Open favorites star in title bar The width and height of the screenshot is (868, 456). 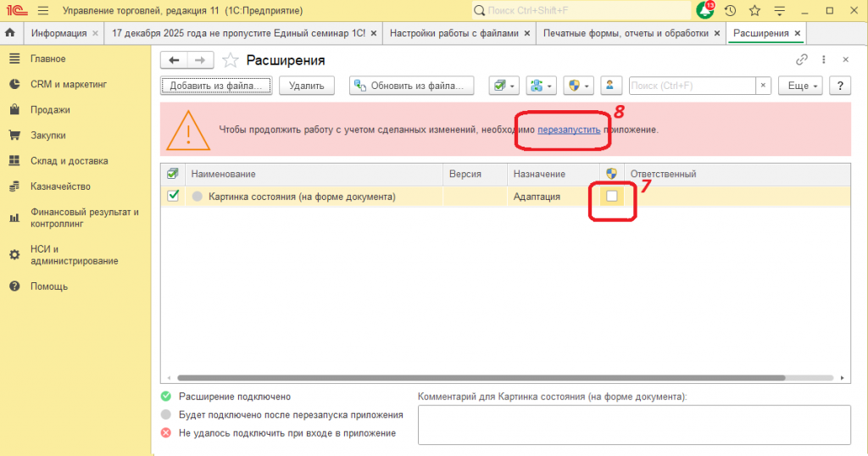click(754, 10)
